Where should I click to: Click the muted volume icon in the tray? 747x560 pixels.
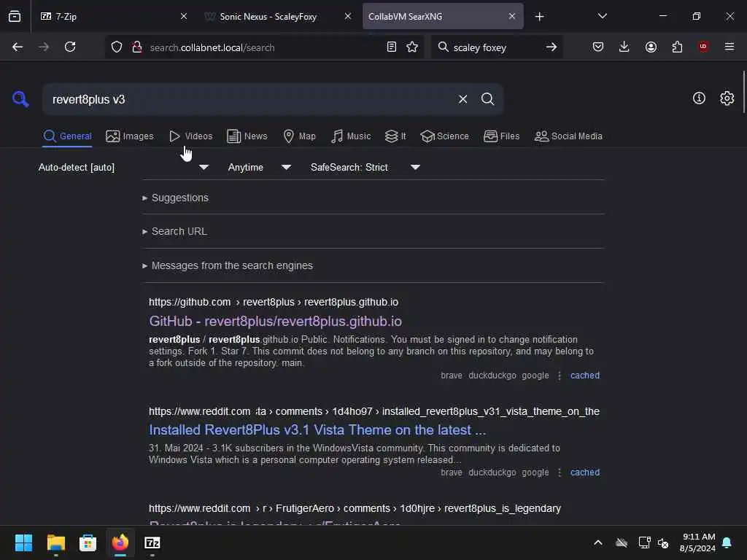pos(663,542)
